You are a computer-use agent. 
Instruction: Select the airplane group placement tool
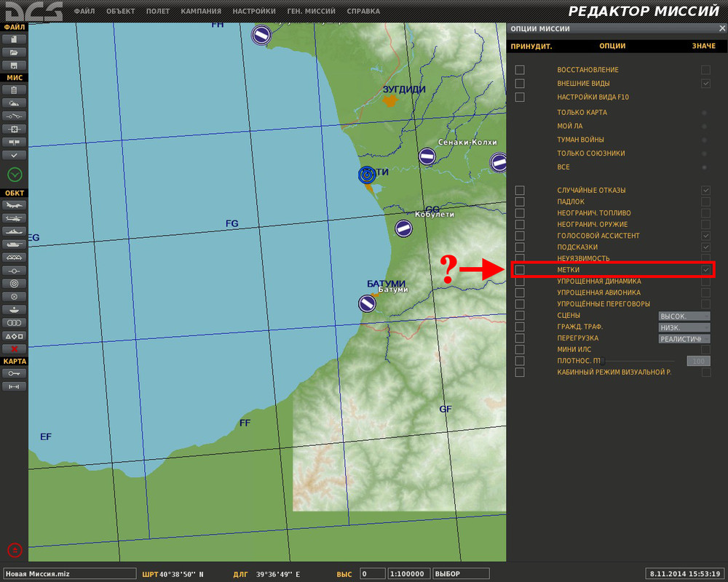(x=14, y=205)
